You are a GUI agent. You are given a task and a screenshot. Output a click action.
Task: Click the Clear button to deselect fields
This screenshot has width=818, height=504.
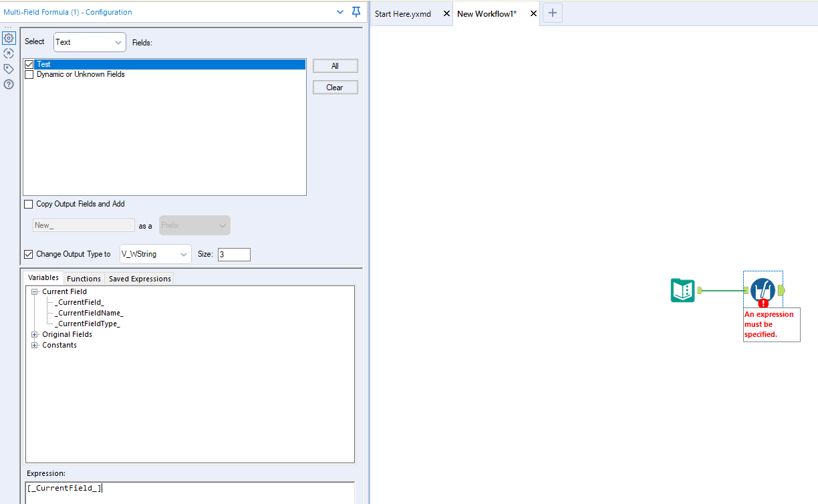pos(335,87)
